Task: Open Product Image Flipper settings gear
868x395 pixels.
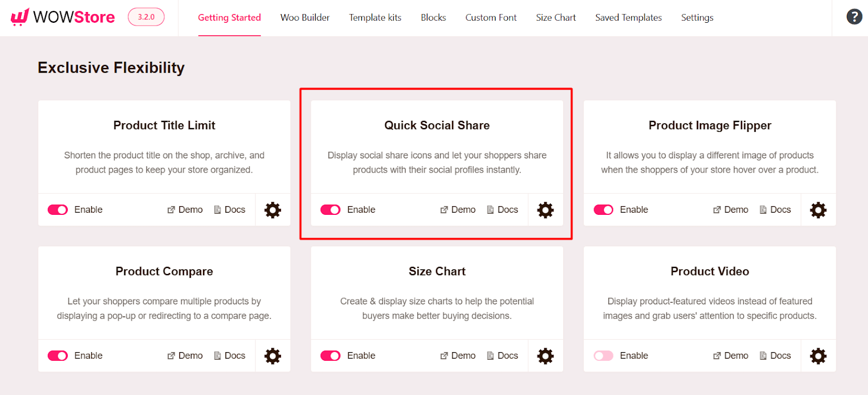Action: click(x=818, y=210)
